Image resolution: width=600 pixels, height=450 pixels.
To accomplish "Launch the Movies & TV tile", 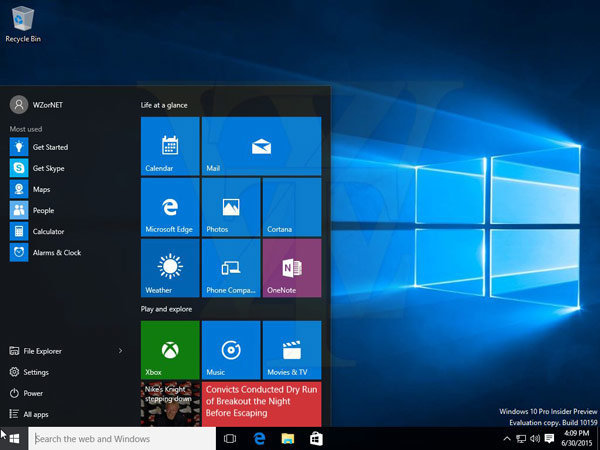I will tap(292, 349).
